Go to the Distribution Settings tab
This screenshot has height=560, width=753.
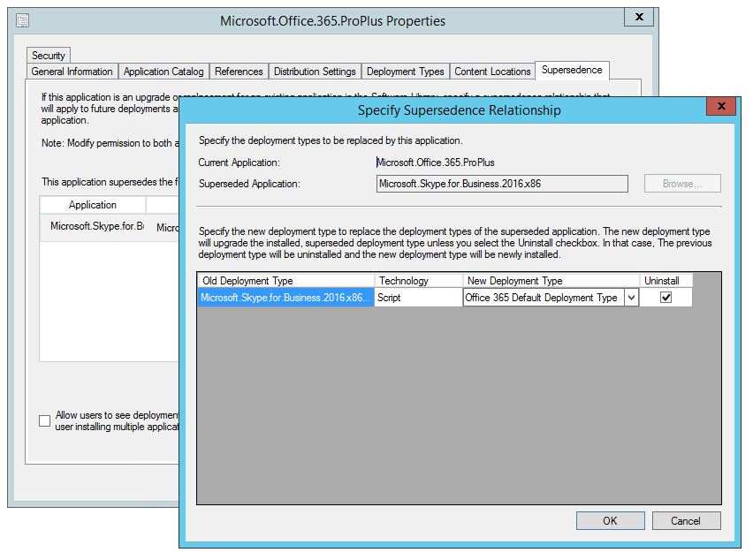point(315,72)
